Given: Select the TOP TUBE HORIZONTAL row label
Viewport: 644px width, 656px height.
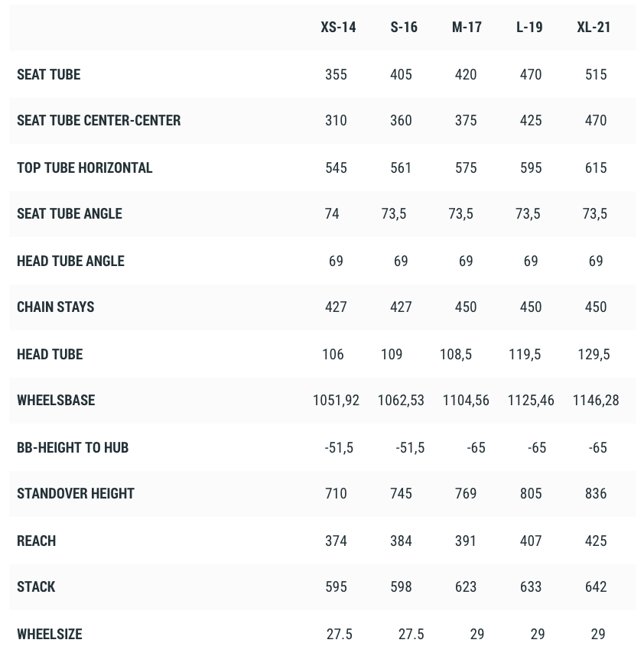Looking at the screenshot, I should click(x=84, y=168).
